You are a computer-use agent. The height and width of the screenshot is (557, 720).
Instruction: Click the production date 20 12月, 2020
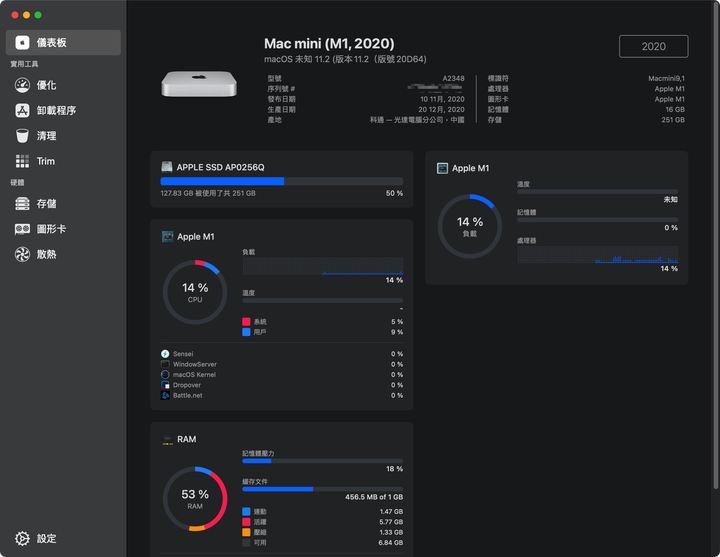441,109
